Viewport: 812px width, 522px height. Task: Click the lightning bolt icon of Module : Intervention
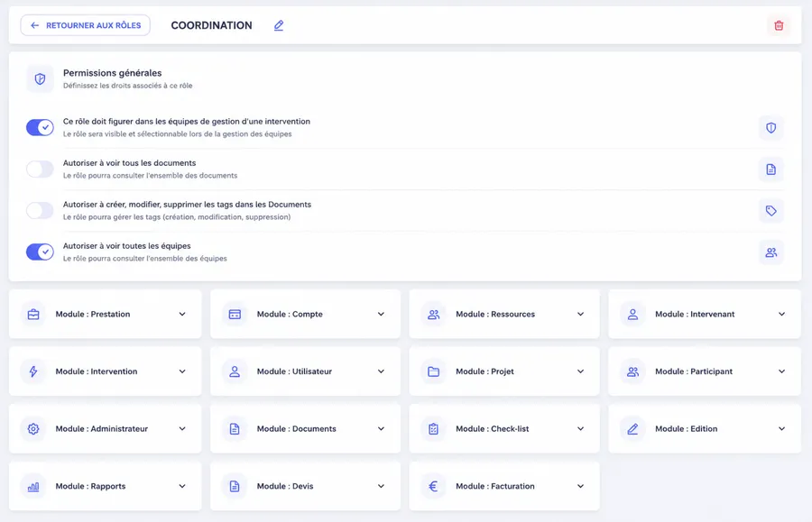[33, 371]
